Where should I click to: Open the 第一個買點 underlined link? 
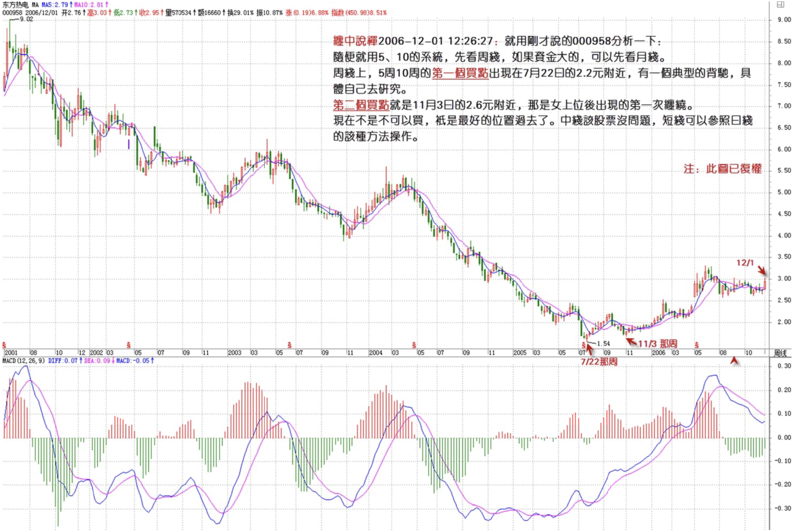click(460, 73)
